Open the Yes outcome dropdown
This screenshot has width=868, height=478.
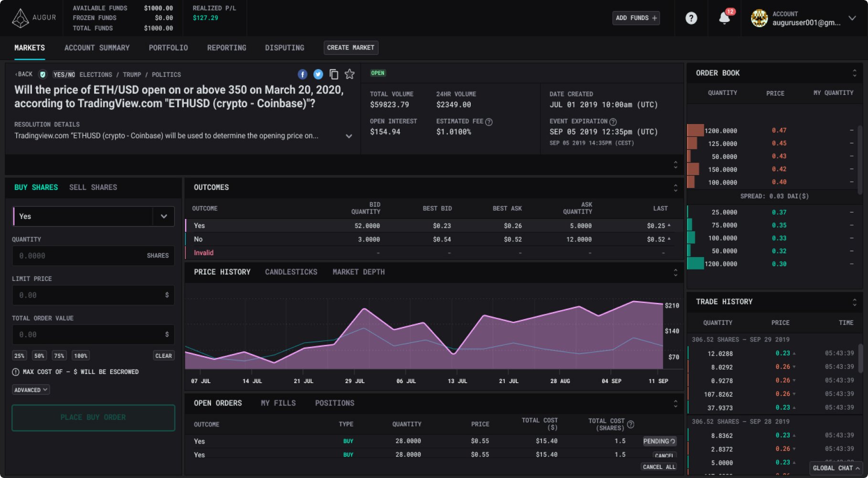click(x=163, y=216)
